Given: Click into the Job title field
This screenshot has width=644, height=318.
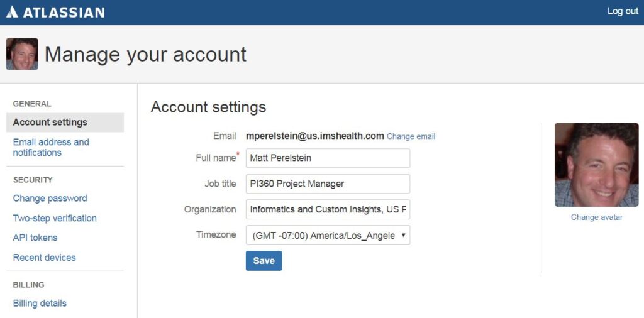Looking at the screenshot, I should [x=328, y=184].
